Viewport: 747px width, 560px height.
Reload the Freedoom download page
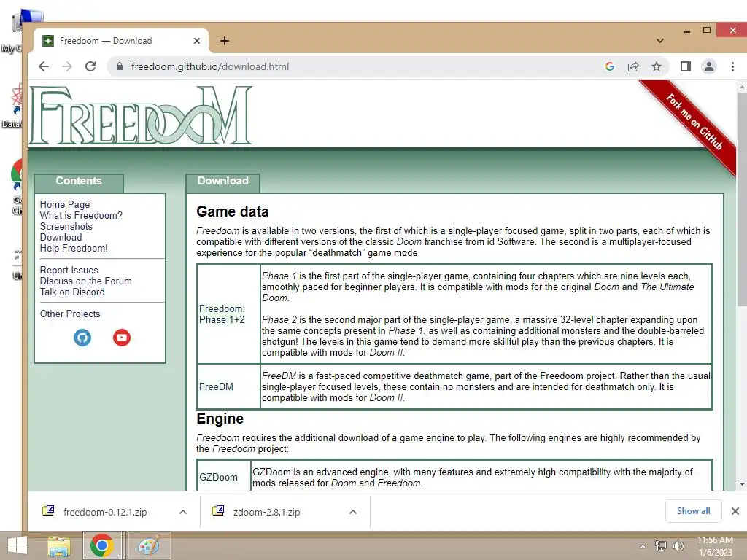(90, 66)
